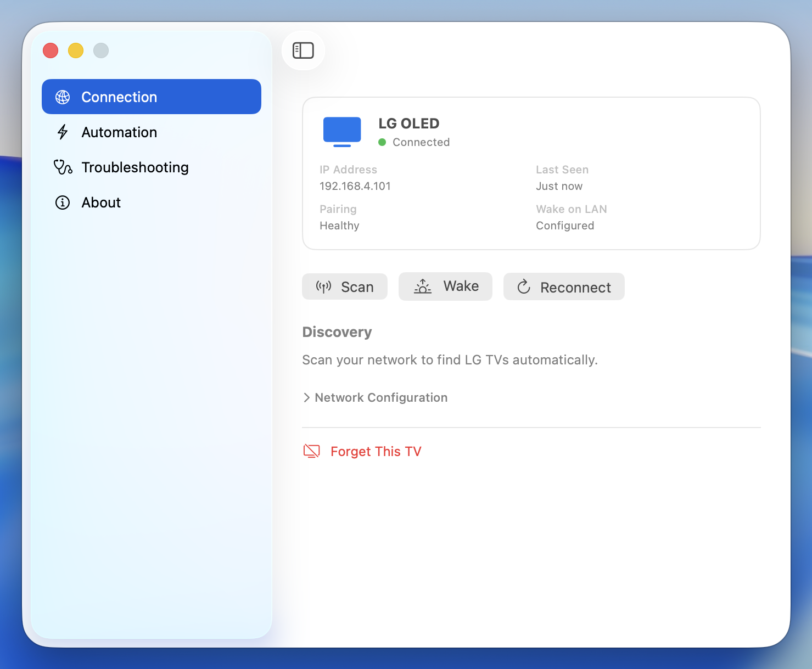
Task: Wake the TV
Action: [445, 286]
